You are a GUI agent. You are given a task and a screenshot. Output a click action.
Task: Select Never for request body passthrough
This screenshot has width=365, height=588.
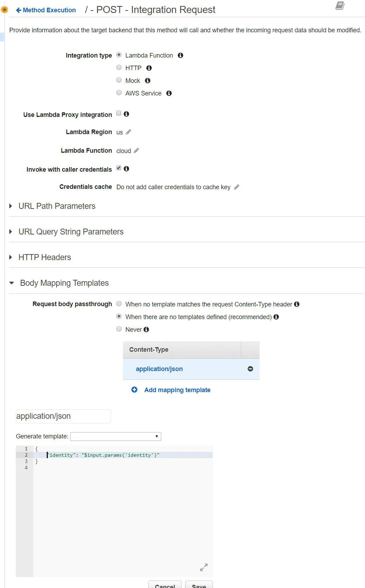click(119, 329)
